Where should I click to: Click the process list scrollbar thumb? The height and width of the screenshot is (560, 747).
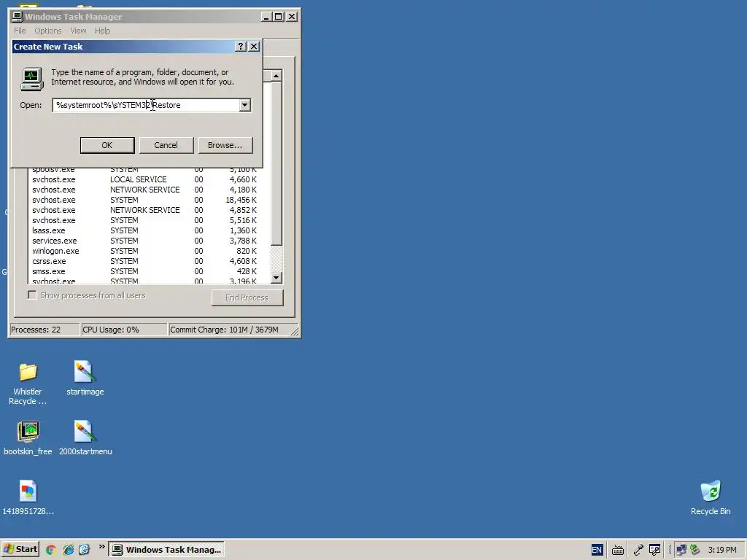click(276, 163)
